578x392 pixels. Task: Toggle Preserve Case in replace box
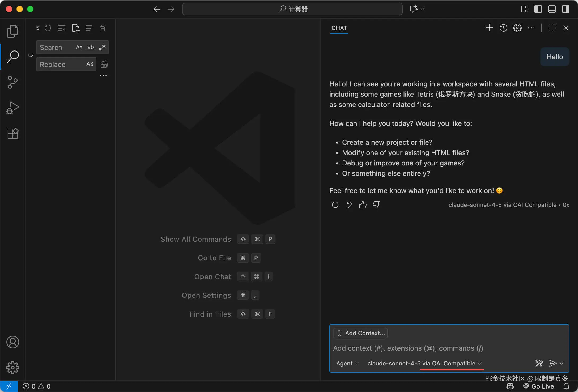point(90,64)
